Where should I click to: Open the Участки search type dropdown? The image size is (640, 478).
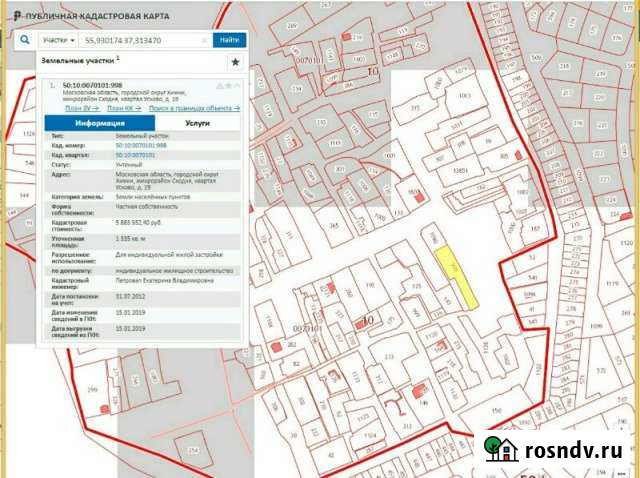coord(59,40)
